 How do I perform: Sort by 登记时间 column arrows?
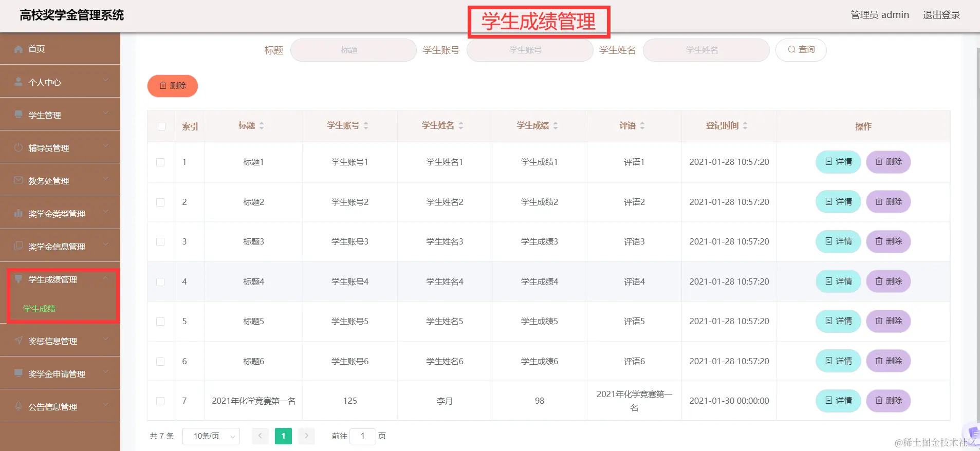745,126
